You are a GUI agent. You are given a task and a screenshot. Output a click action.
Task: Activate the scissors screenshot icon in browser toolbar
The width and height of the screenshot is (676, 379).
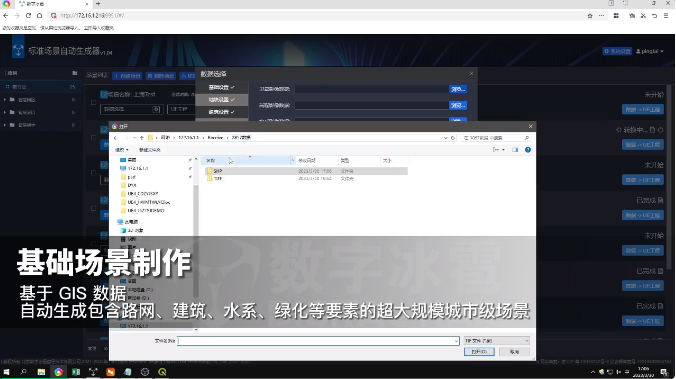(643, 16)
